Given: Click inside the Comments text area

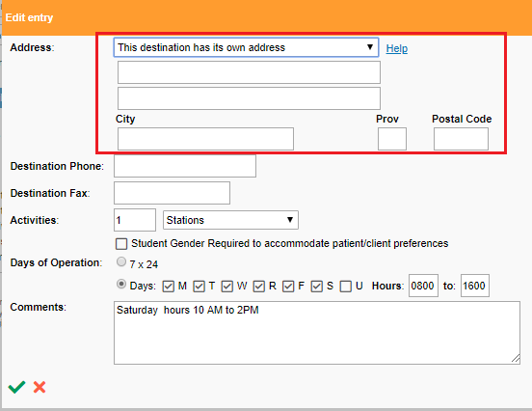Looking at the screenshot, I should [317, 333].
